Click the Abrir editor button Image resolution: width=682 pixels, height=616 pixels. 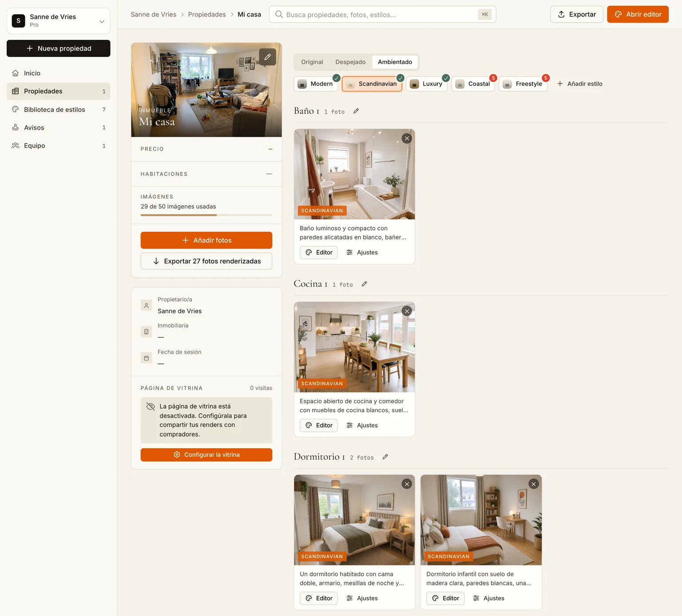tap(638, 14)
